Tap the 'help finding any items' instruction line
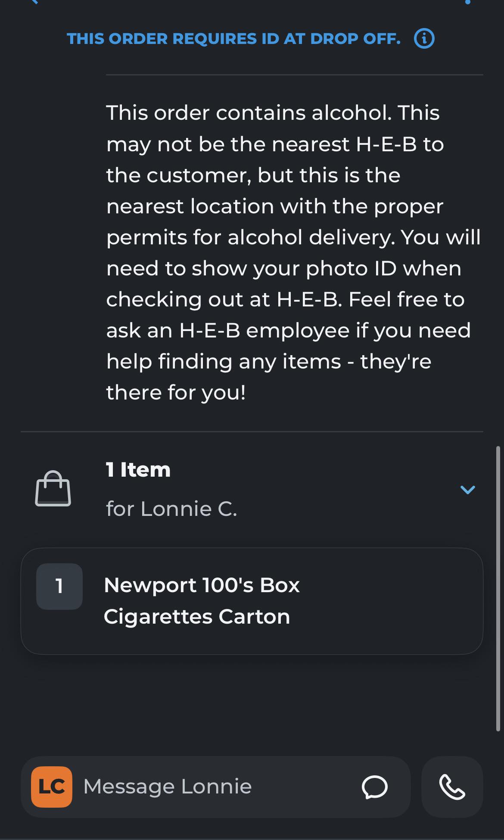504x840 pixels. click(x=269, y=361)
